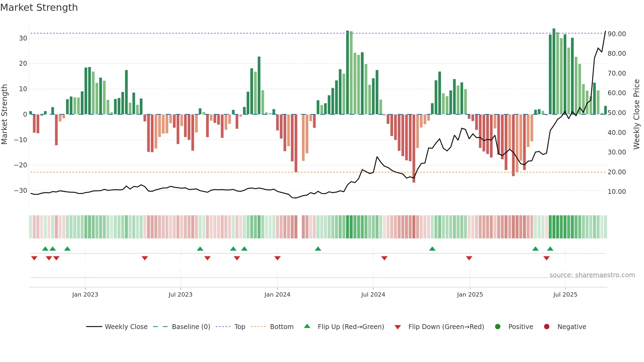Image resolution: width=644 pixels, height=362 pixels.
Task: Click the Weekly Close Price axis title
Action: point(636,114)
